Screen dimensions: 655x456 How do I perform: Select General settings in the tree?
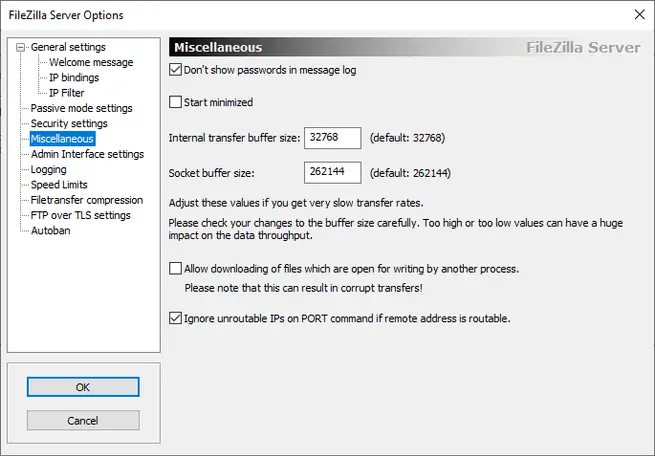tap(68, 47)
